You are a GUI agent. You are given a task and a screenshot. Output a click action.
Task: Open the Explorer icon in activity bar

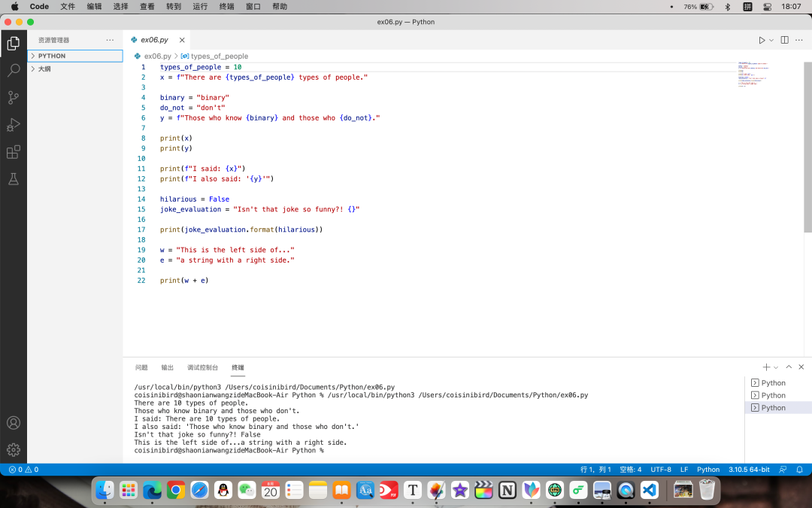(14, 44)
